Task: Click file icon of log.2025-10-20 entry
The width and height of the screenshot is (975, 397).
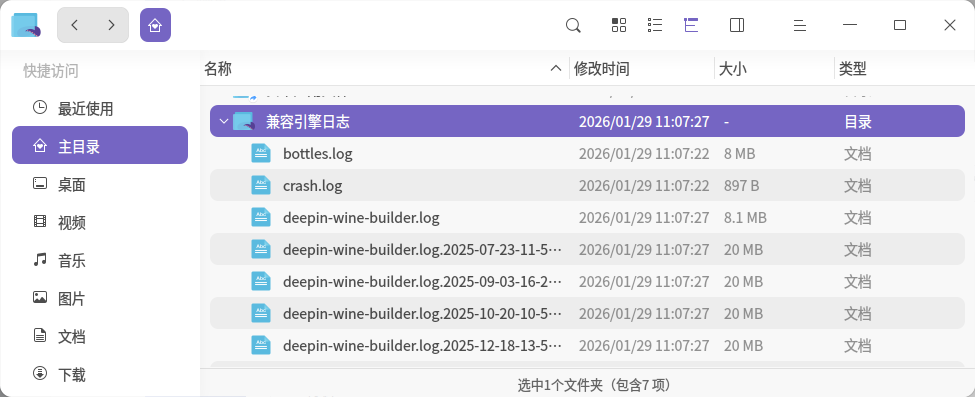Action: 261,313
